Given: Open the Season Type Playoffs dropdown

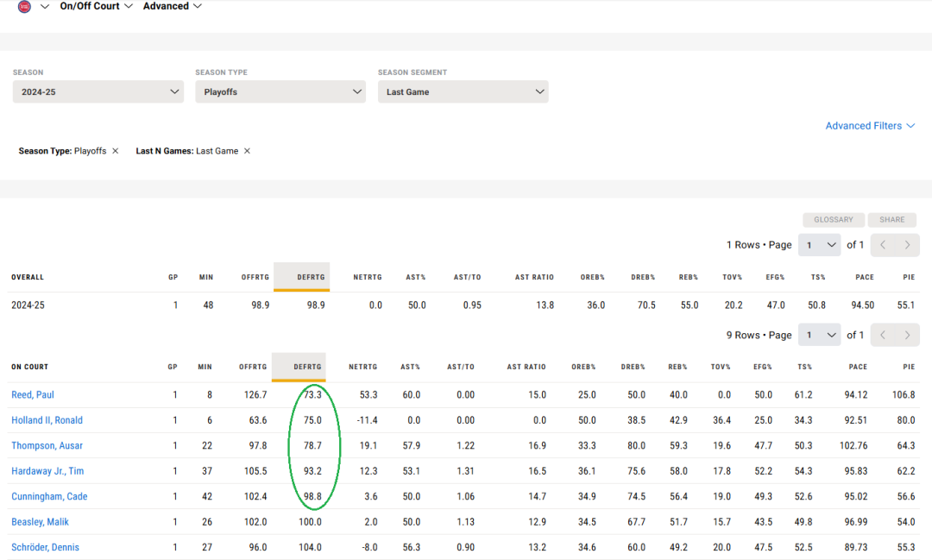Looking at the screenshot, I should [x=280, y=91].
